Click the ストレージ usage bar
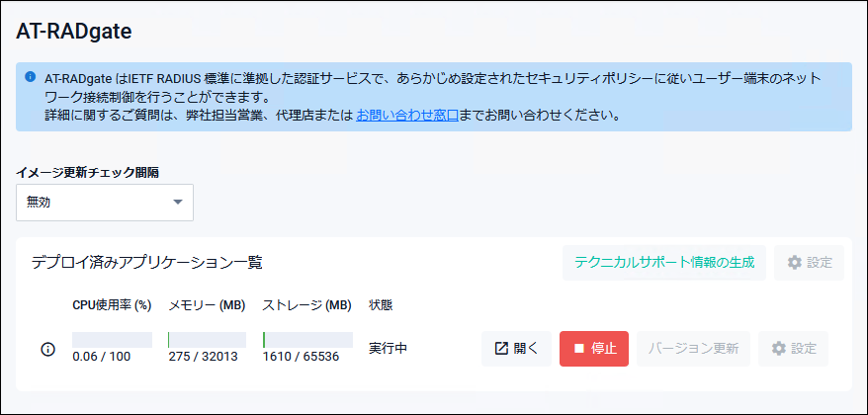The image size is (868, 415). 307,340
